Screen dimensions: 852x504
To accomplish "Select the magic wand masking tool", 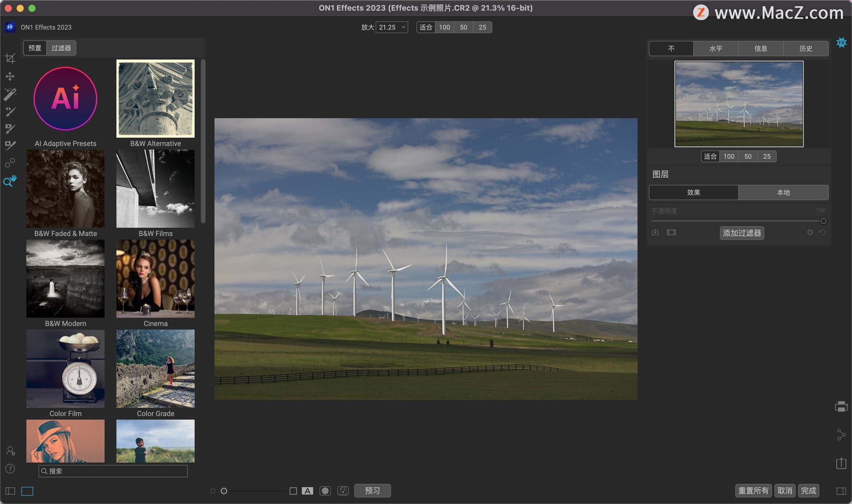I will click(x=10, y=94).
